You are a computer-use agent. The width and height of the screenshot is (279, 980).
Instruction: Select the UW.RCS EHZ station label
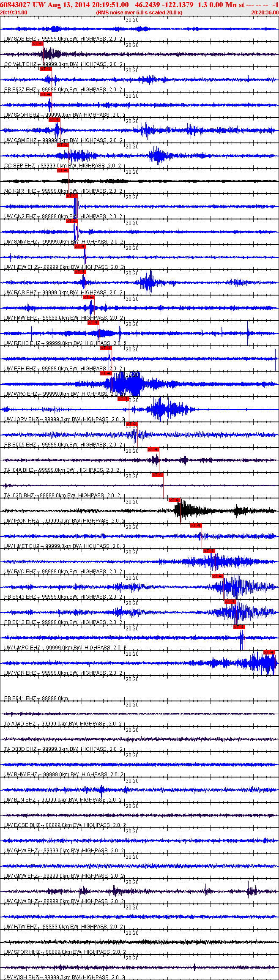20,293
